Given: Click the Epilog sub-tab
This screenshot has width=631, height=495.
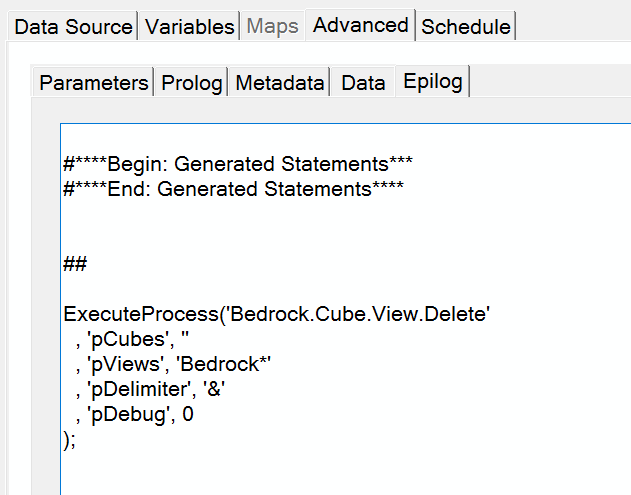Looking at the screenshot, I should coord(433,82).
